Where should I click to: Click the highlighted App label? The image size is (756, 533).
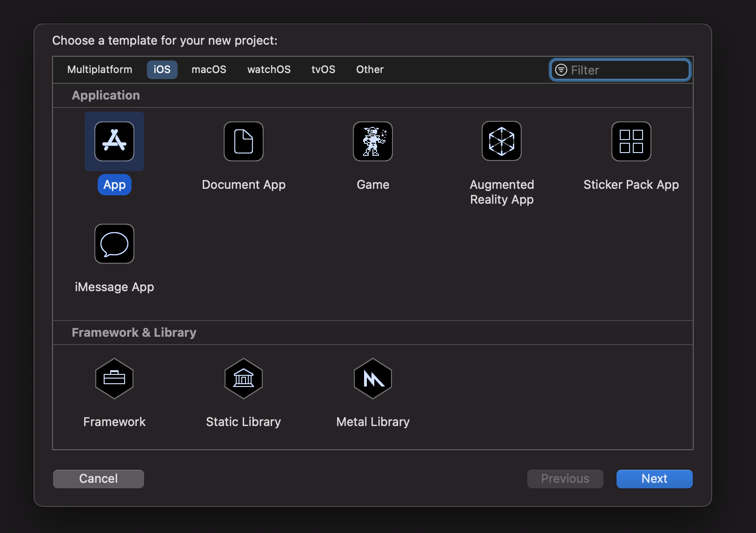(114, 185)
